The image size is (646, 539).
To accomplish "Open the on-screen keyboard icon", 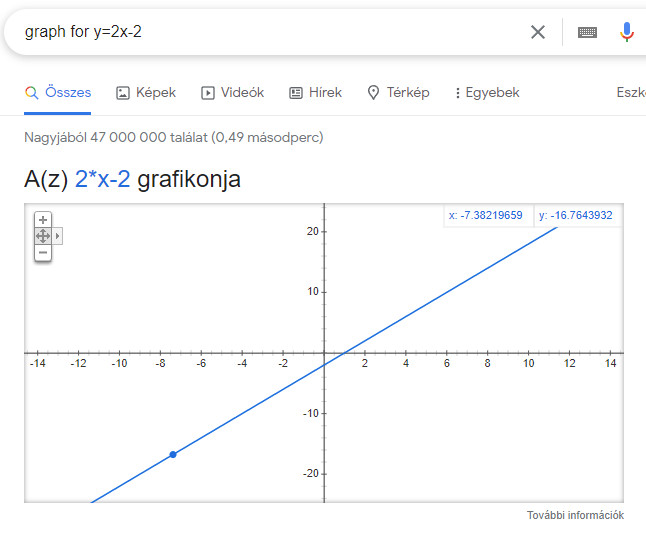I will pyautogui.click(x=587, y=32).
